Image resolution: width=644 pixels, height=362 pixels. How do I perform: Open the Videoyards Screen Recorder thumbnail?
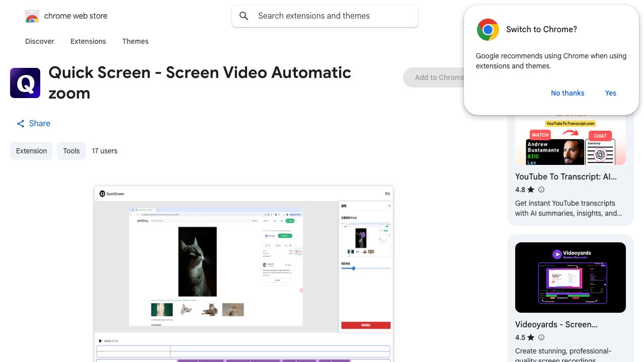click(571, 278)
